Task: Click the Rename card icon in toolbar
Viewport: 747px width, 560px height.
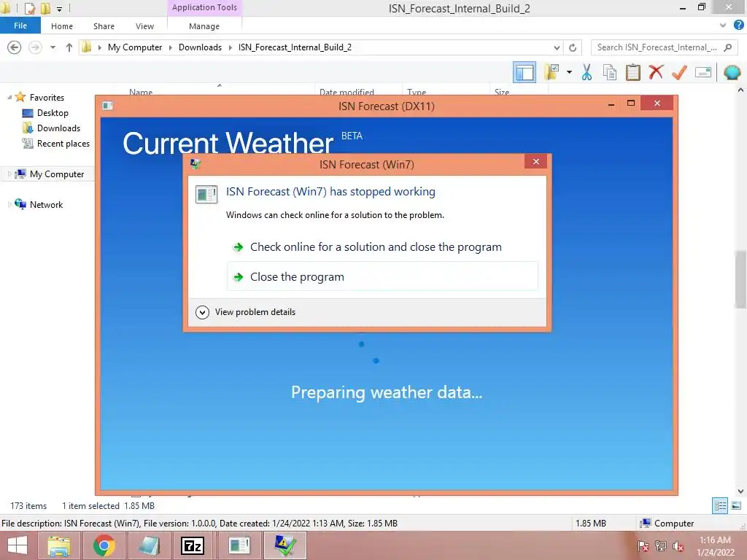Action: click(703, 72)
